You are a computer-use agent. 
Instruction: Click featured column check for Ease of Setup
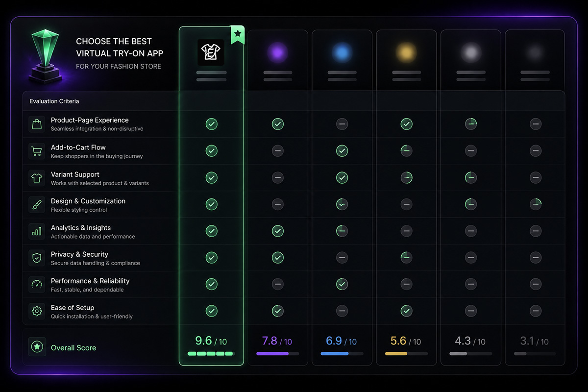pos(211,311)
